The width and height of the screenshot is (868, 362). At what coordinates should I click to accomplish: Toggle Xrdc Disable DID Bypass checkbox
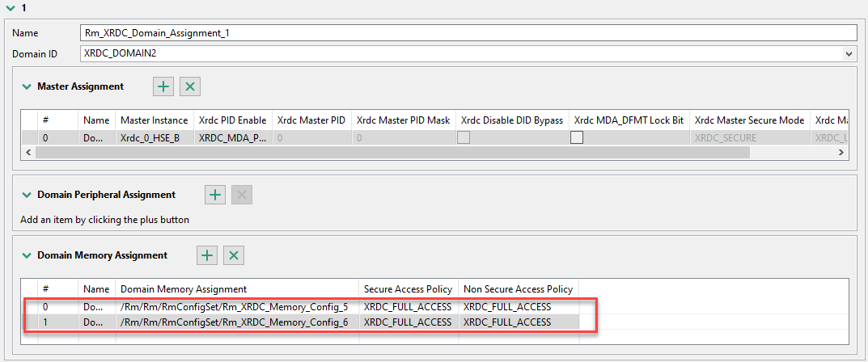tap(464, 138)
